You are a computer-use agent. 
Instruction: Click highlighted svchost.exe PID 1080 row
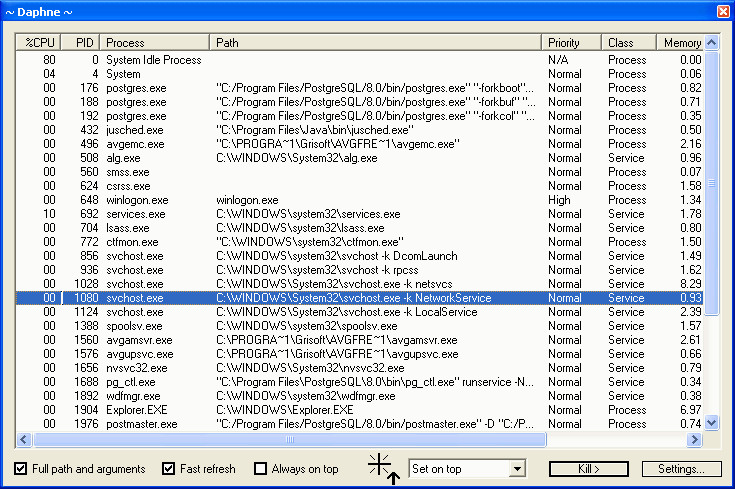point(360,298)
